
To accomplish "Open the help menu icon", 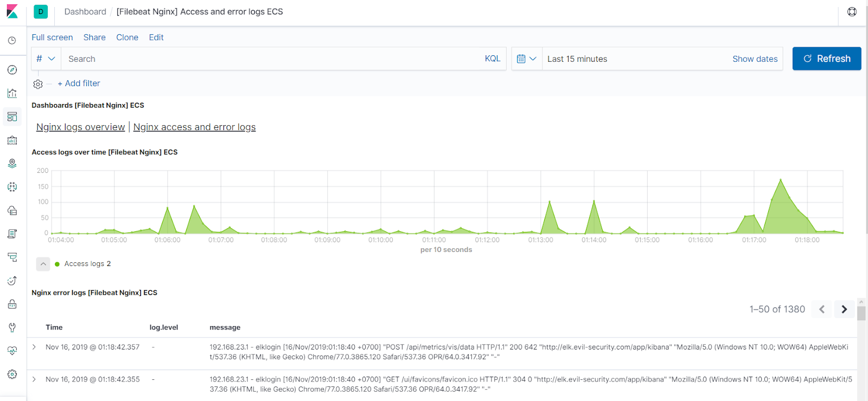I will (852, 11).
